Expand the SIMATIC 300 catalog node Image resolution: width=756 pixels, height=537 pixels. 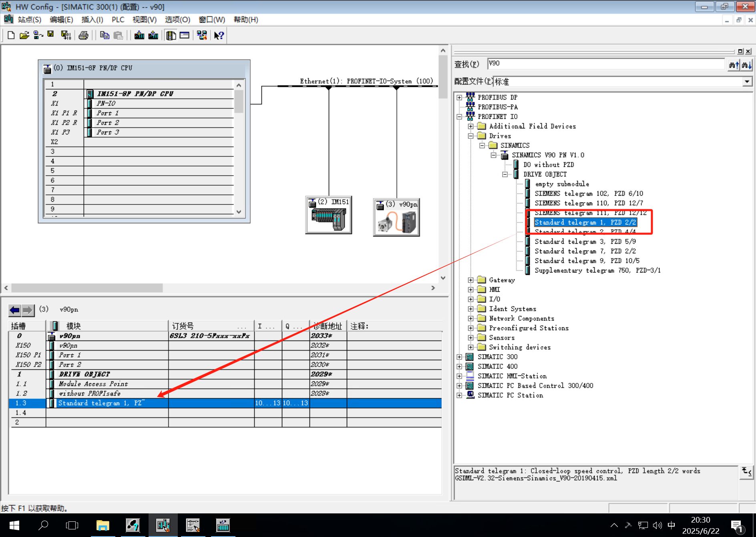tap(459, 357)
